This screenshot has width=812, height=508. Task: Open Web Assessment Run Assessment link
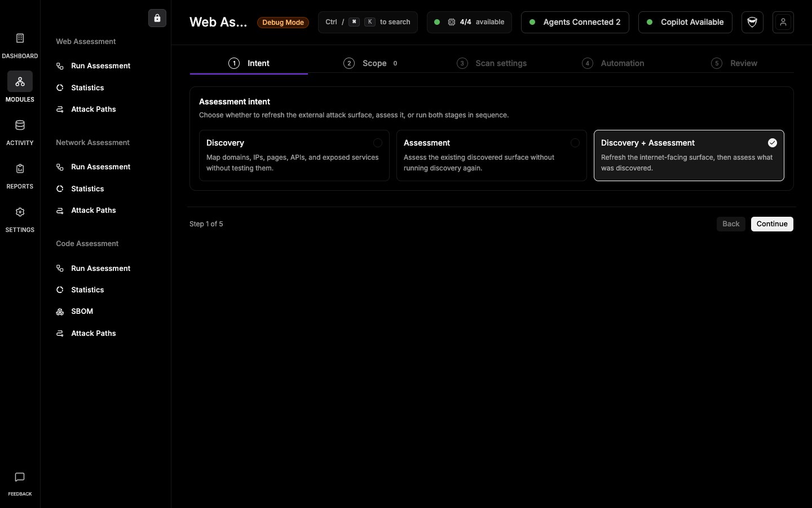101,66
